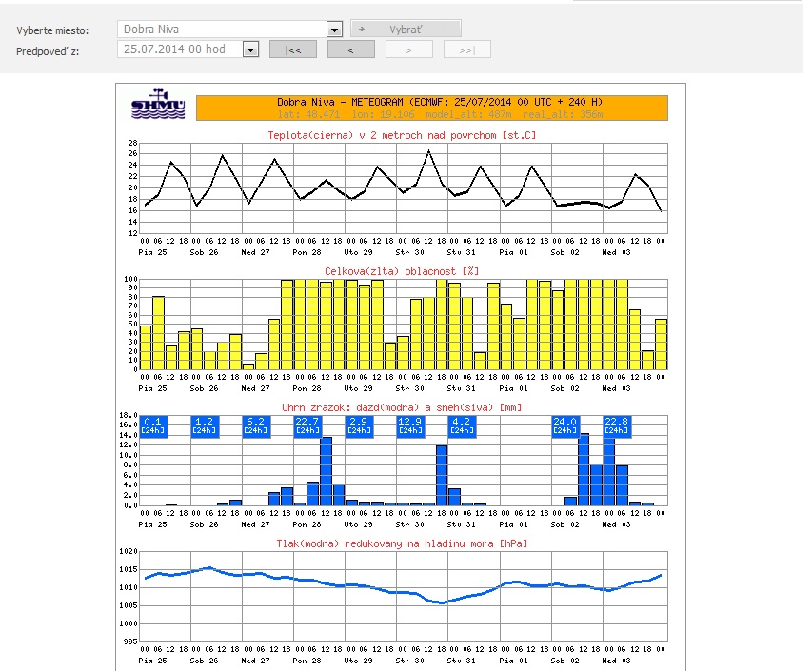Click the 22.7 precipitation 24h label

click(307, 425)
